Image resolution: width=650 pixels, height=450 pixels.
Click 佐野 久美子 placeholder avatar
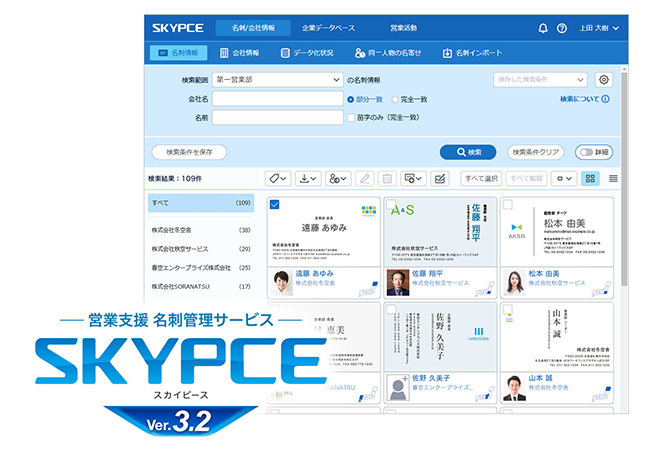pyautogui.click(x=398, y=387)
